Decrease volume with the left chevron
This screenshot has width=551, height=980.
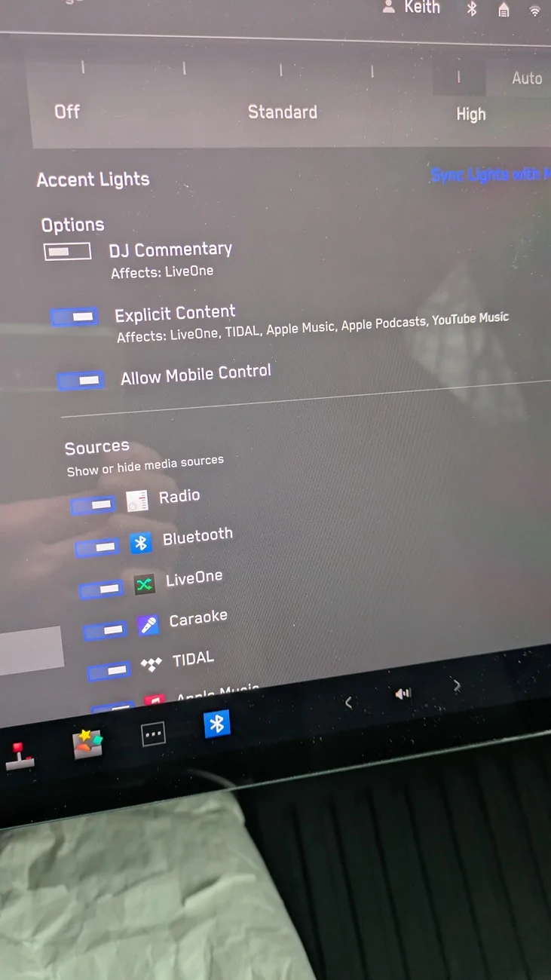pyautogui.click(x=348, y=703)
